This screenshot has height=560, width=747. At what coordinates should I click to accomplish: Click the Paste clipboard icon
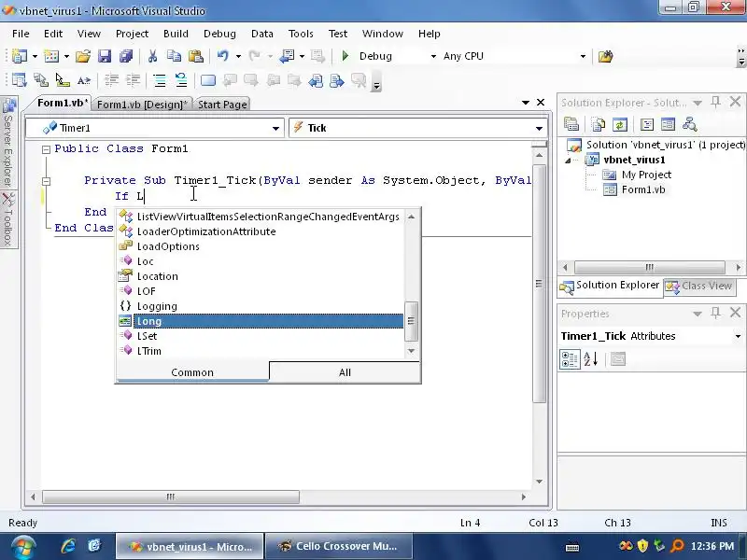pos(195,56)
